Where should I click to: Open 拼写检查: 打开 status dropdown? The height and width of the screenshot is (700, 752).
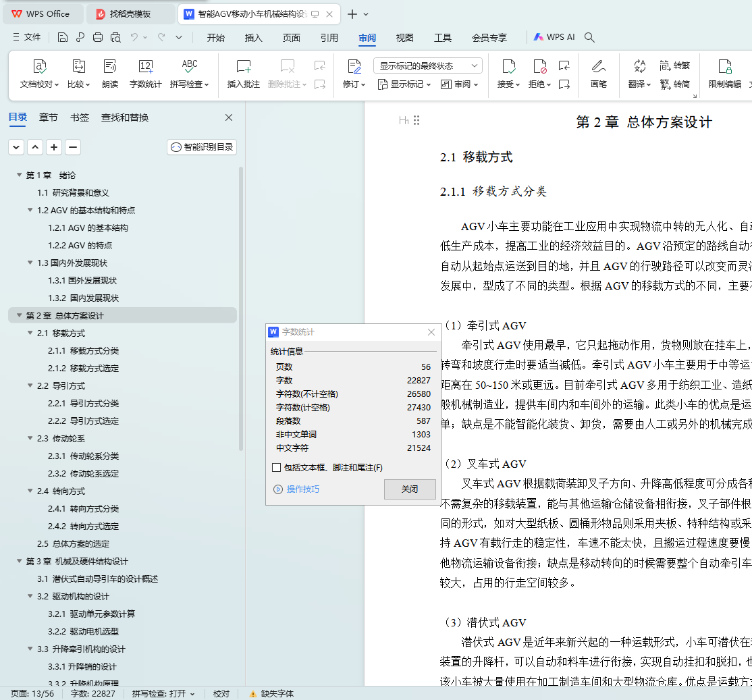tap(163, 694)
